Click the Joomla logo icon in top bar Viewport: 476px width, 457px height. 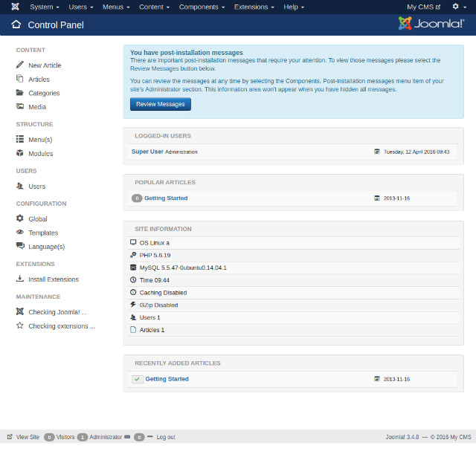(15, 7)
